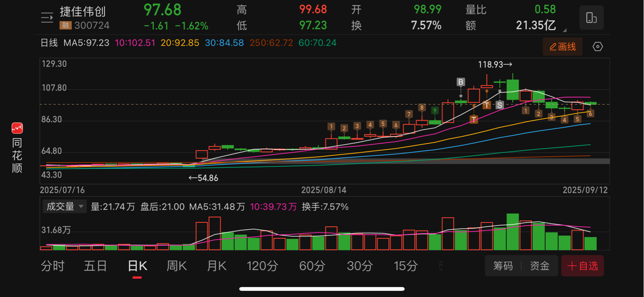Viewport: 644px width, 297px height.
Task: Add stock via 十自选 button
Action: pos(582,266)
